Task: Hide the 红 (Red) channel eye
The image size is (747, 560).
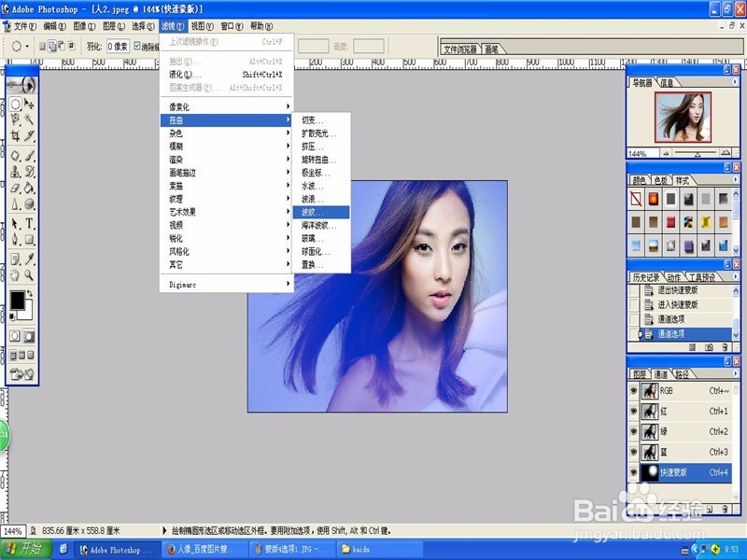Action: tap(634, 411)
